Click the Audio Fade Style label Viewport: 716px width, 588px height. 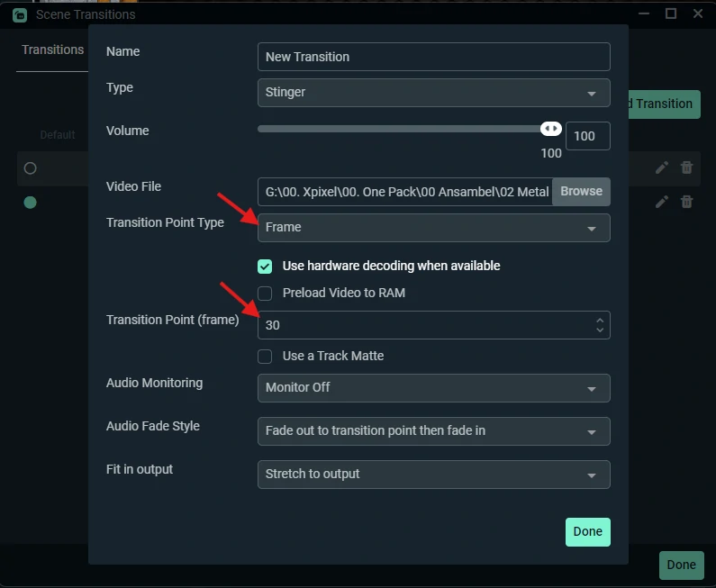(152, 427)
